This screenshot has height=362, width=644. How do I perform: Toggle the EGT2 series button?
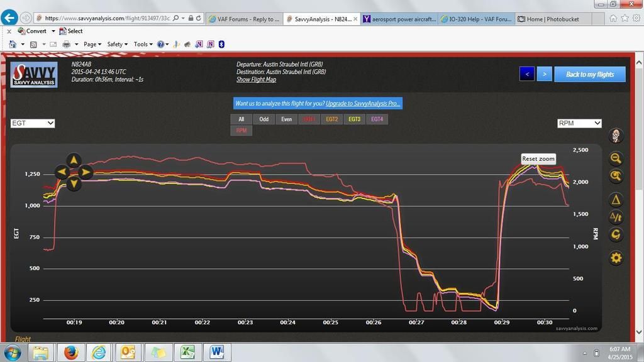(x=331, y=119)
